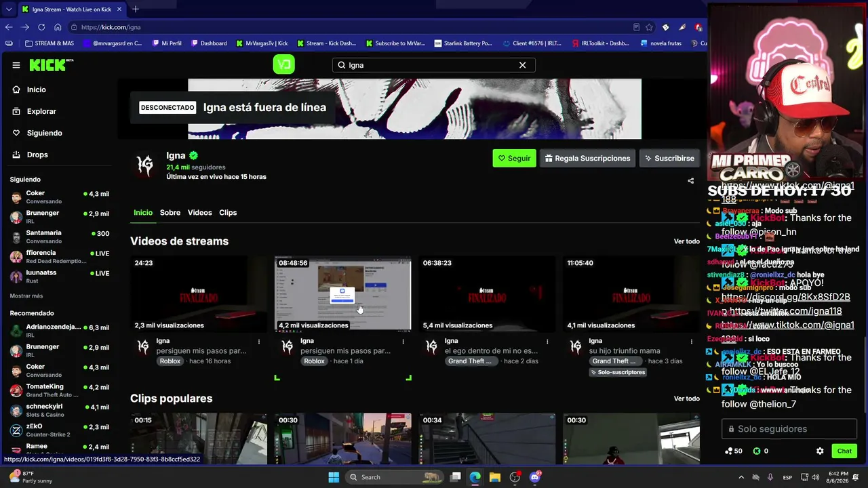The width and height of the screenshot is (868, 488).
Task: Open recommended channel TomateKing
Action: coord(59,390)
